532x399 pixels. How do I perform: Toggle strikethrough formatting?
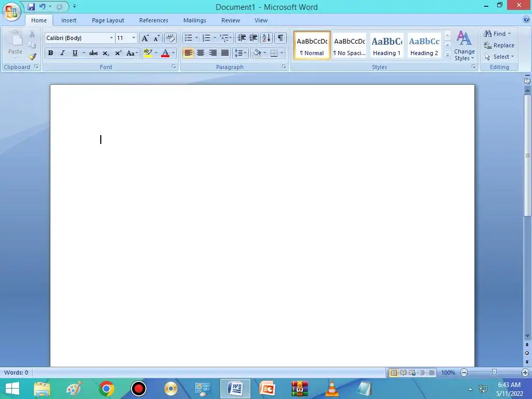click(94, 53)
